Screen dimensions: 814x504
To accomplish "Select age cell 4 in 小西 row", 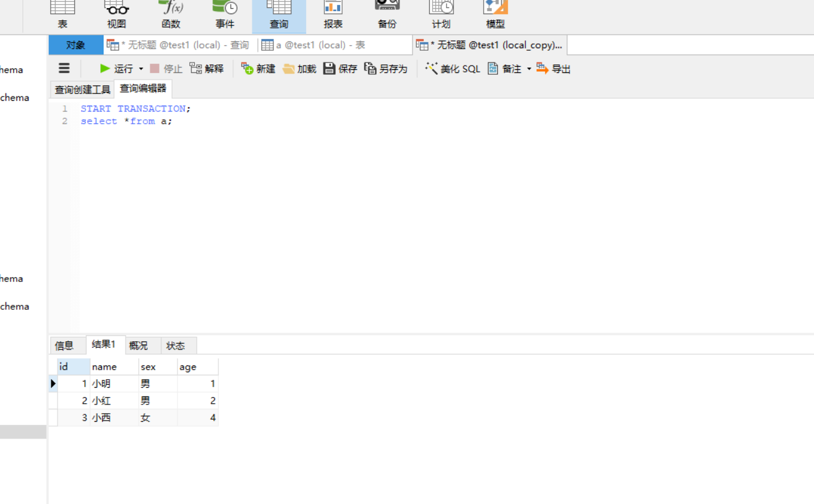I will [197, 417].
